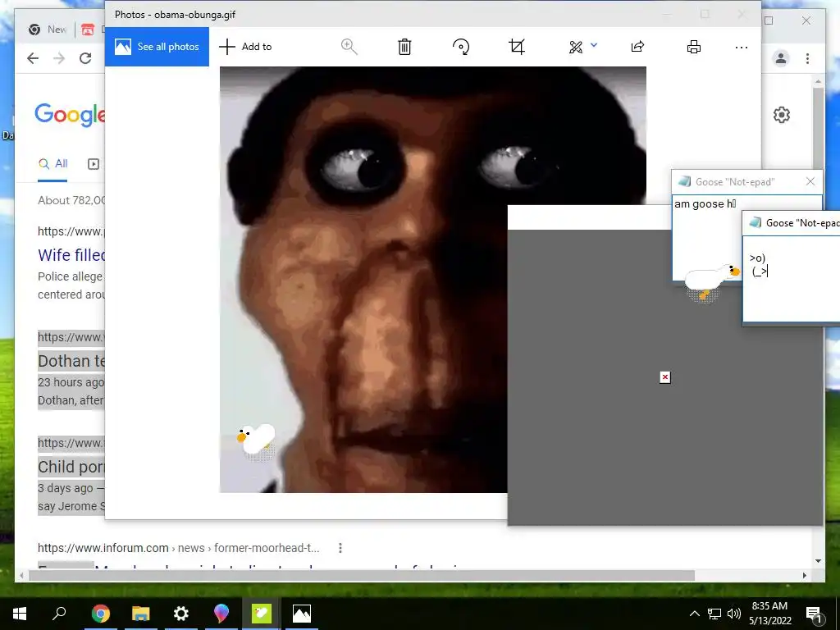Open Settings from the taskbar
840x630 pixels.
pyautogui.click(x=181, y=614)
